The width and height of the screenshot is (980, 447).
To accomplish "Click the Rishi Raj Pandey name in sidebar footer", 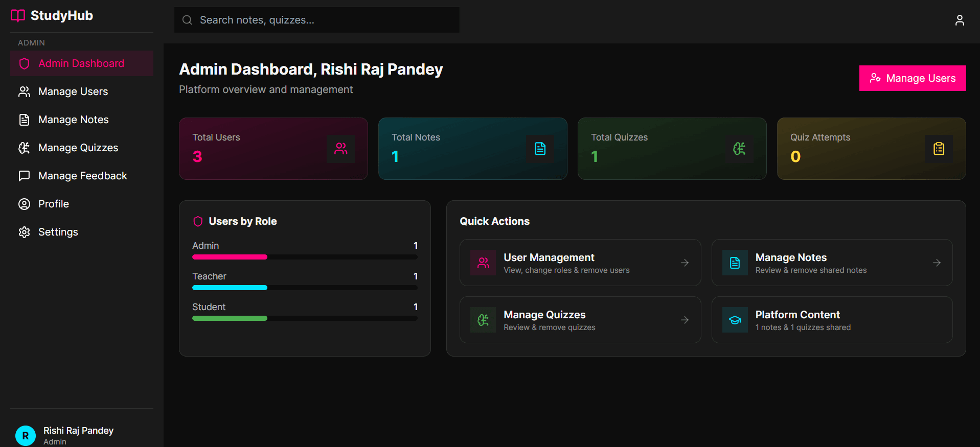I will point(79,431).
